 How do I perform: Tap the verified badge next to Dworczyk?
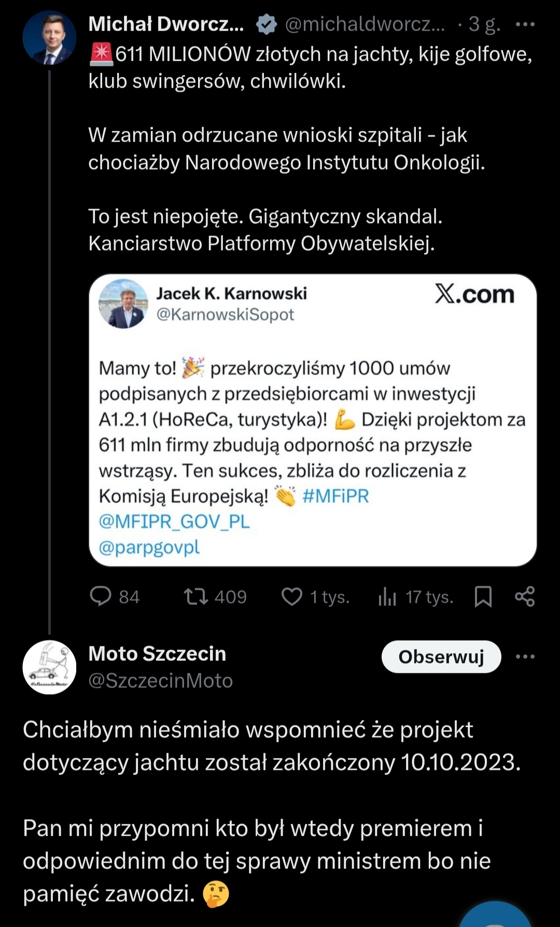[267, 24]
